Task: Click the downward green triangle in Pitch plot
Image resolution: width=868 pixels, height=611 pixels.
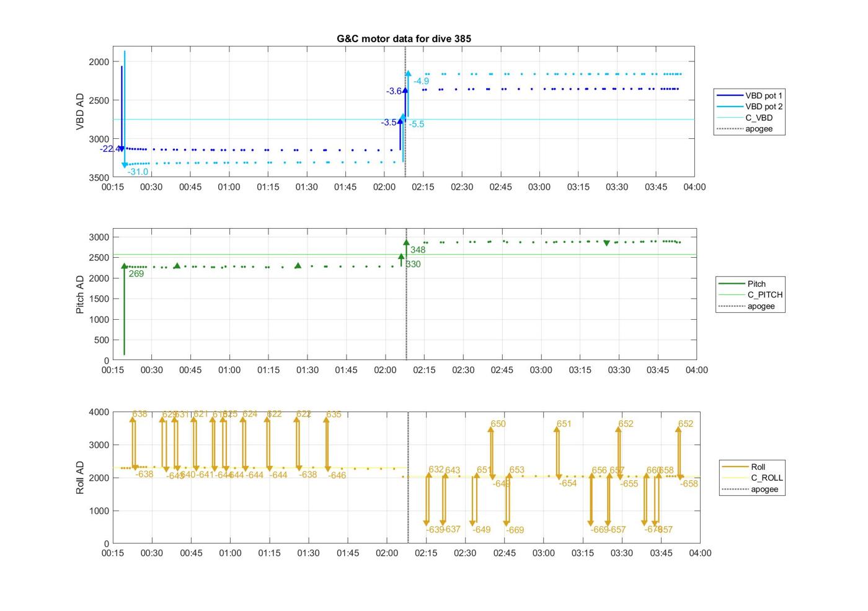Action: [x=607, y=243]
